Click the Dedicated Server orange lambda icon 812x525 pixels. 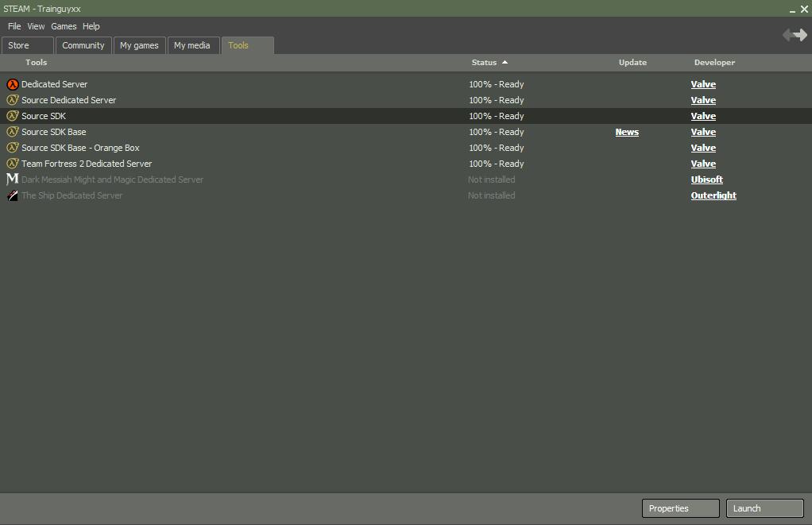13,84
